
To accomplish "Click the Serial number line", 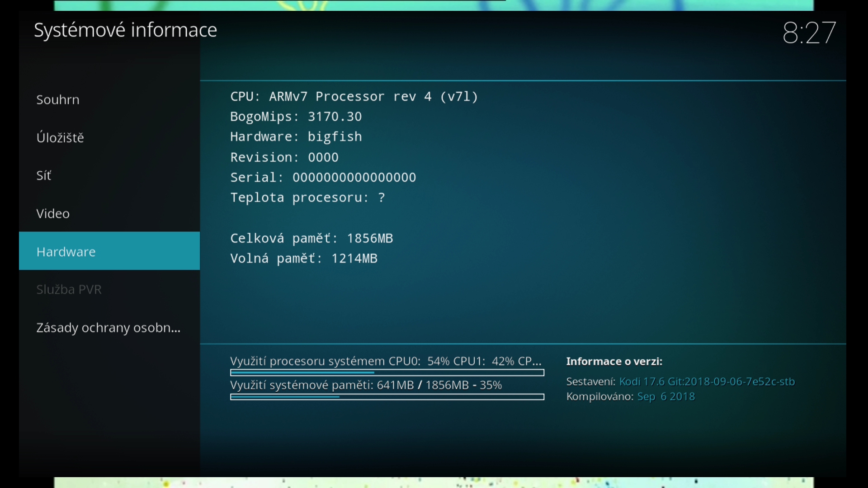I will click(x=323, y=178).
